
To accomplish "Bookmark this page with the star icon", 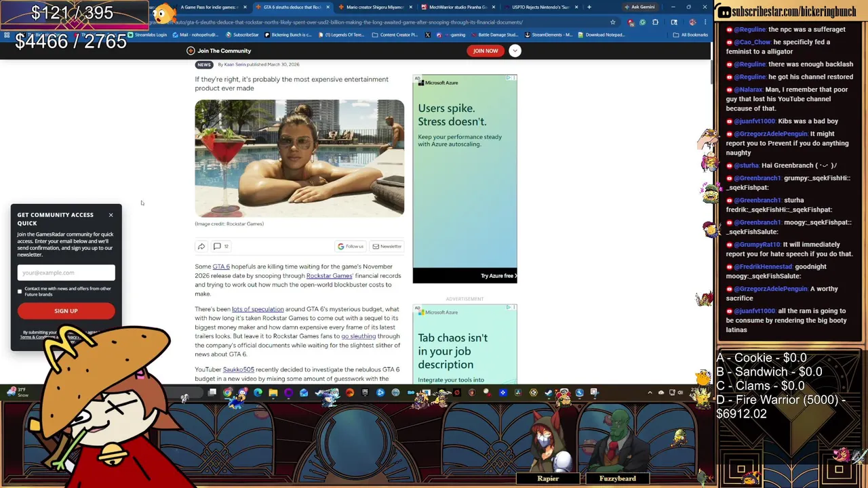I will point(612,22).
